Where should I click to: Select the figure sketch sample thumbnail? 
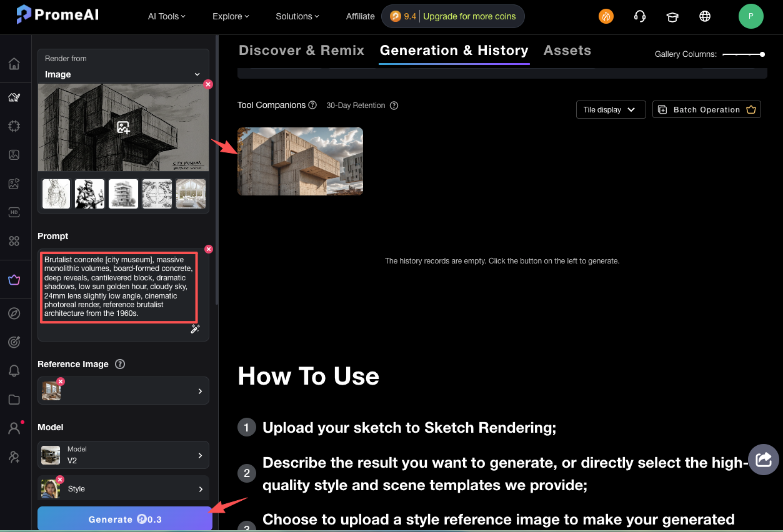tap(56, 194)
